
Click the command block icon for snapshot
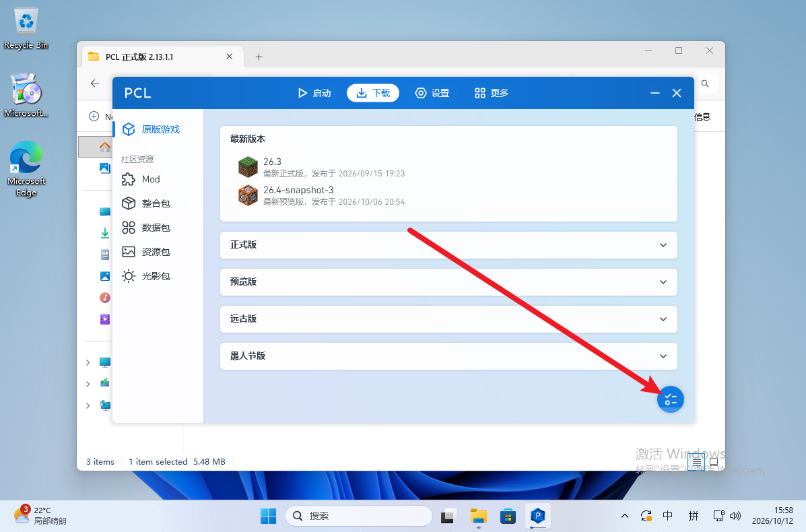(x=248, y=195)
